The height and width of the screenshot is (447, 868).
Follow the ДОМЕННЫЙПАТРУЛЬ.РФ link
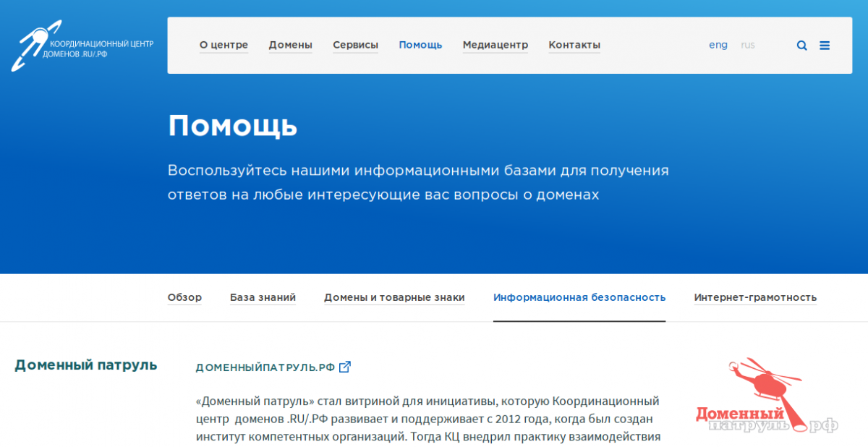point(265,367)
